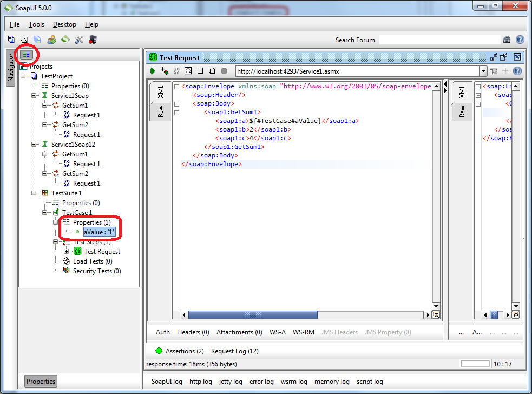Open help icon in Test Request toolbar
Screen dimensions: 532x394
point(517,71)
